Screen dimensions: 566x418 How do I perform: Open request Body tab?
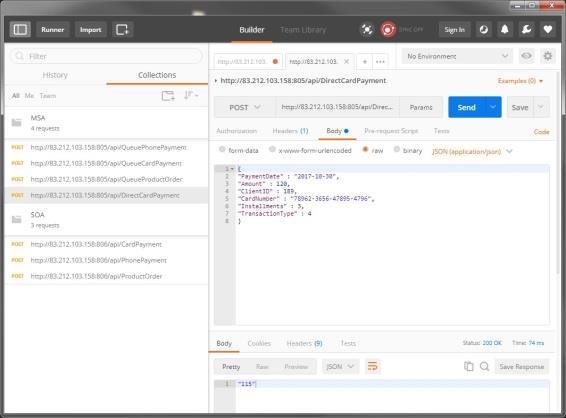pyautogui.click(x=337, y=131)
